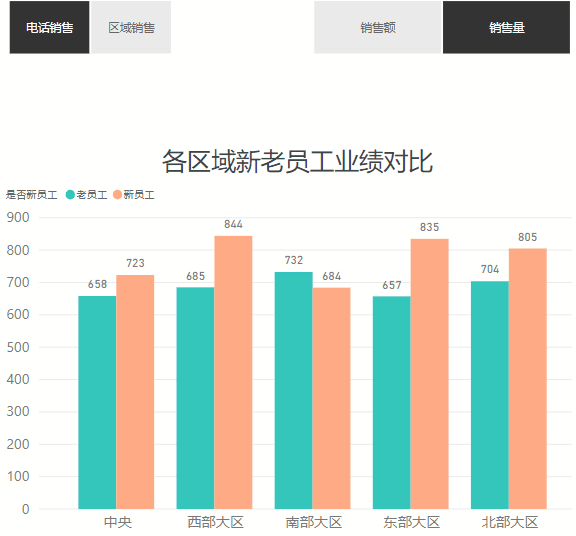Select the teal 南部大区 bar labeled 732
This screenshot has height=536, width=576.
coord(294,390)
